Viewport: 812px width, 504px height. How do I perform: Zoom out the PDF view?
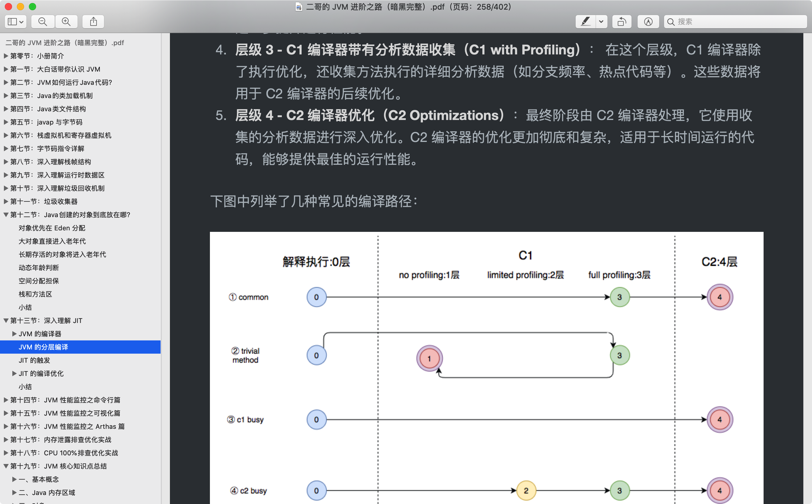[x=42, y=21]
